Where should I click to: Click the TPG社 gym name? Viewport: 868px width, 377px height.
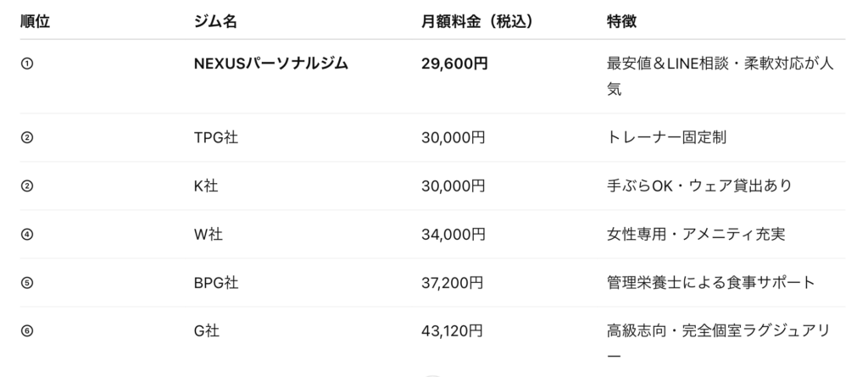tap(216, 137)
